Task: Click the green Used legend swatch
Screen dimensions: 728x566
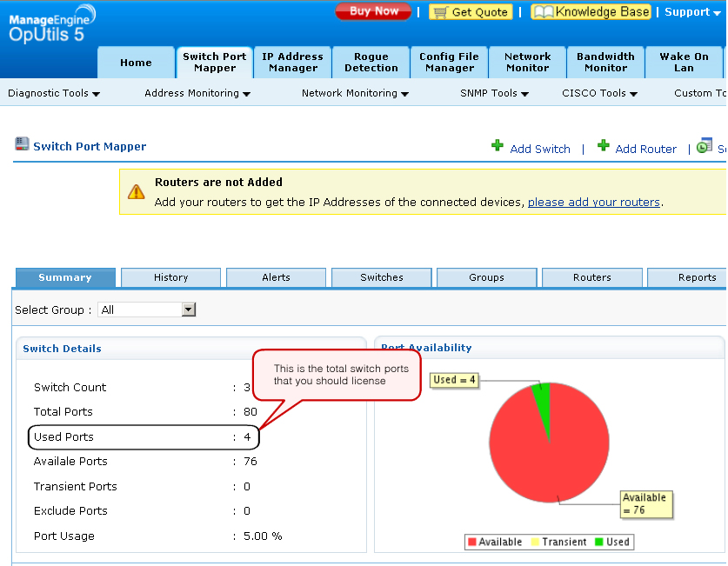Action: point(599,542)
